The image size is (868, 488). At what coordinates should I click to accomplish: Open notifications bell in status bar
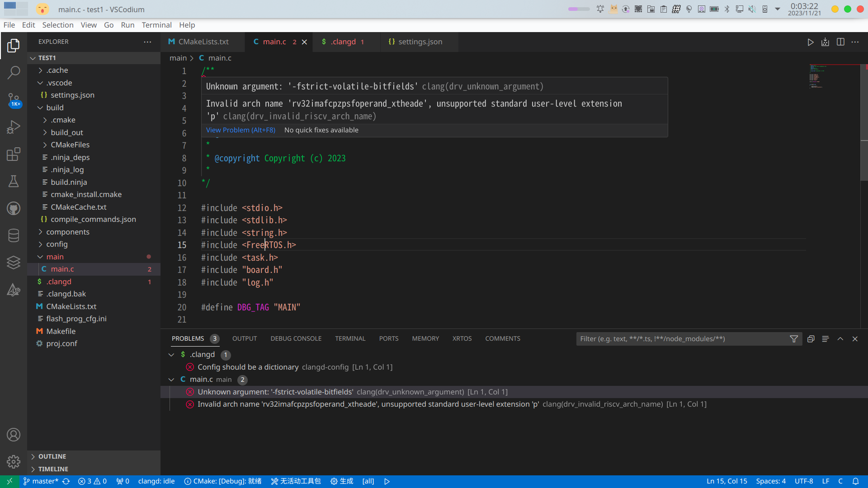tap(855, 481)
